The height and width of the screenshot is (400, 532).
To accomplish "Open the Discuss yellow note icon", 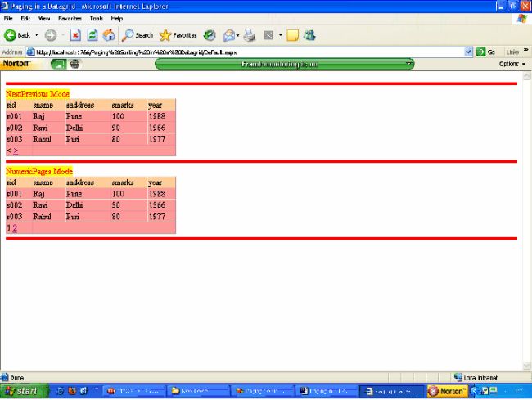I will pyautogui.click(x=292, y=35).
